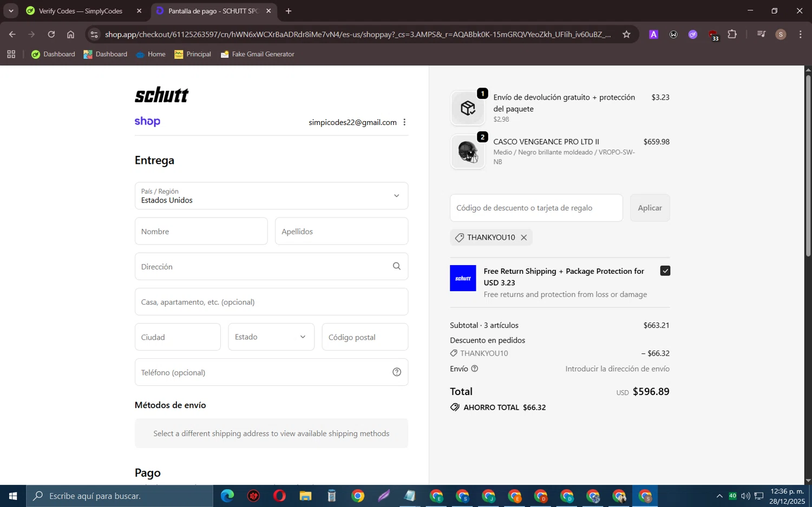Viewport: 812px width, 507px height.
Task: Go back to previous page
Action: [x=12, y=34]
